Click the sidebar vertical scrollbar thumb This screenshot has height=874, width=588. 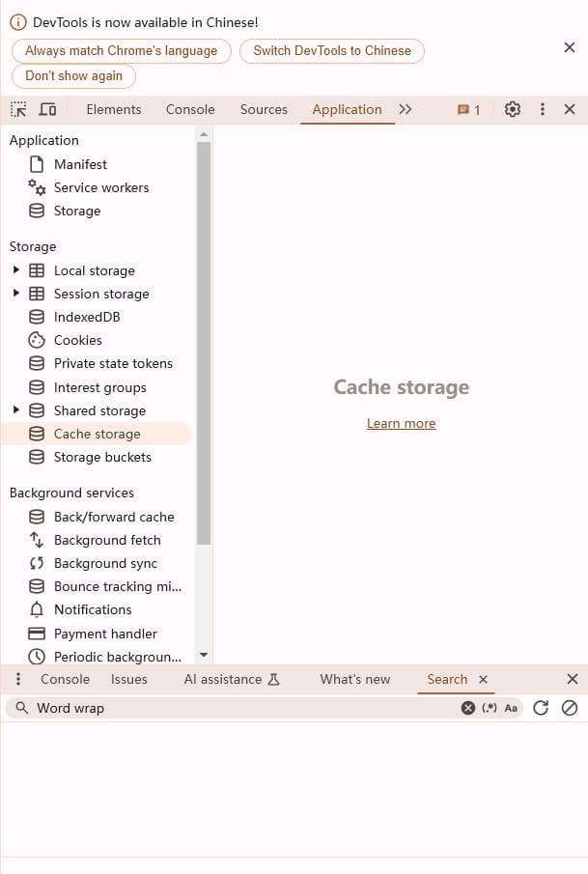204,343
